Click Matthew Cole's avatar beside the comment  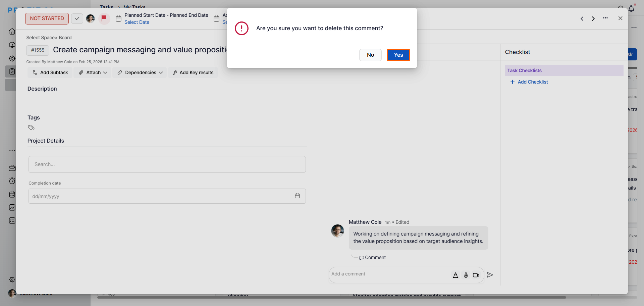tap(337, 231)
